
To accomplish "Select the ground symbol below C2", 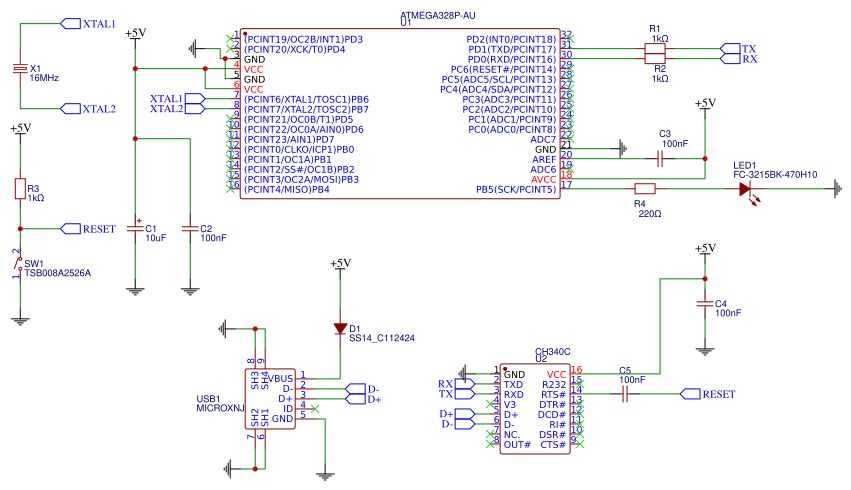I will pos(190,290).
